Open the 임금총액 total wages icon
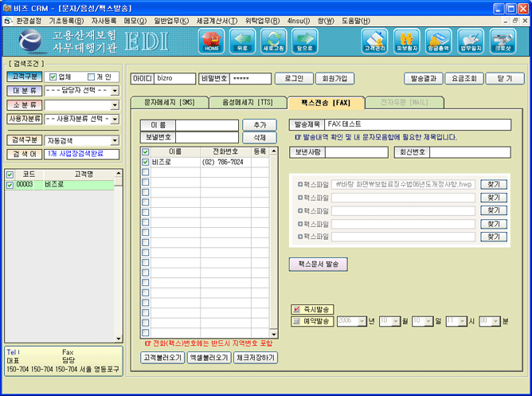 click(438, 41)
